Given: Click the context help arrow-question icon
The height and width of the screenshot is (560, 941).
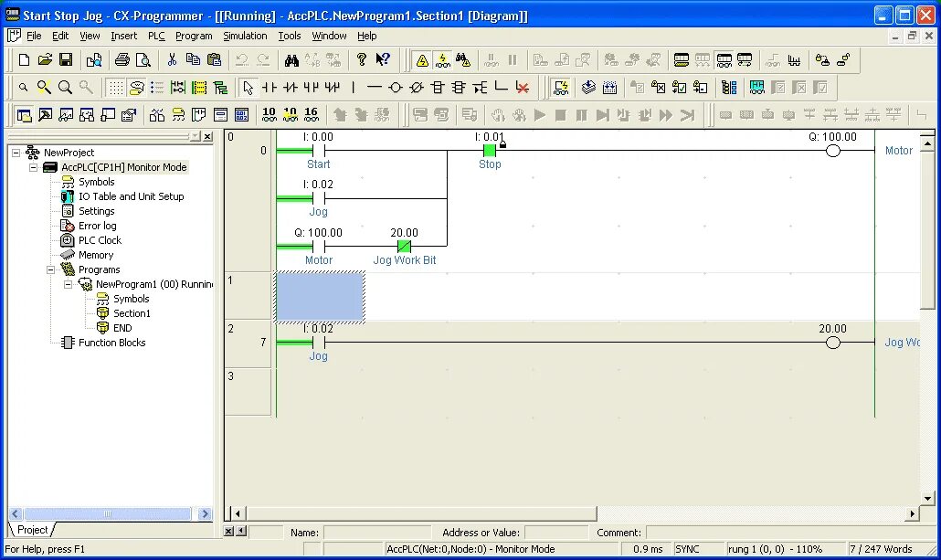Looking at the screenshot, I should [382, 59].
